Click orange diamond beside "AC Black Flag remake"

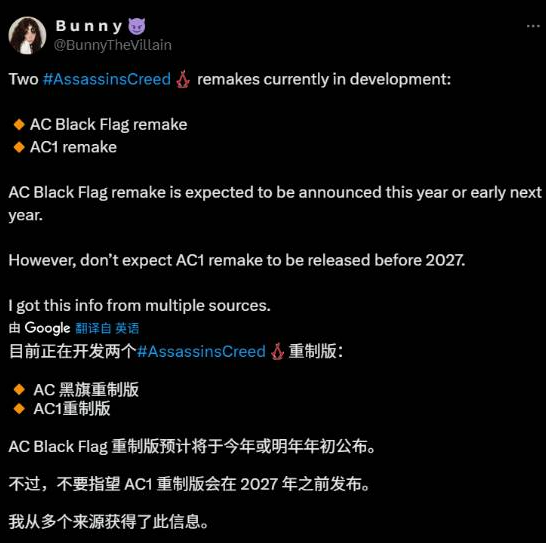point(19,124)
